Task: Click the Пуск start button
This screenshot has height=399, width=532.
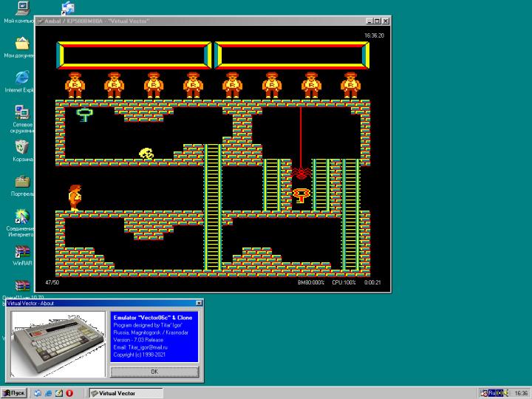Action: tap(14, 393)
